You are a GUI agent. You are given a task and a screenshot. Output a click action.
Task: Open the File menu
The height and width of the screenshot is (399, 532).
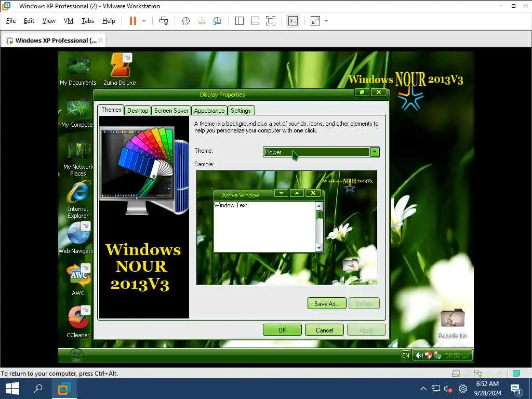(x=11, y=21)
